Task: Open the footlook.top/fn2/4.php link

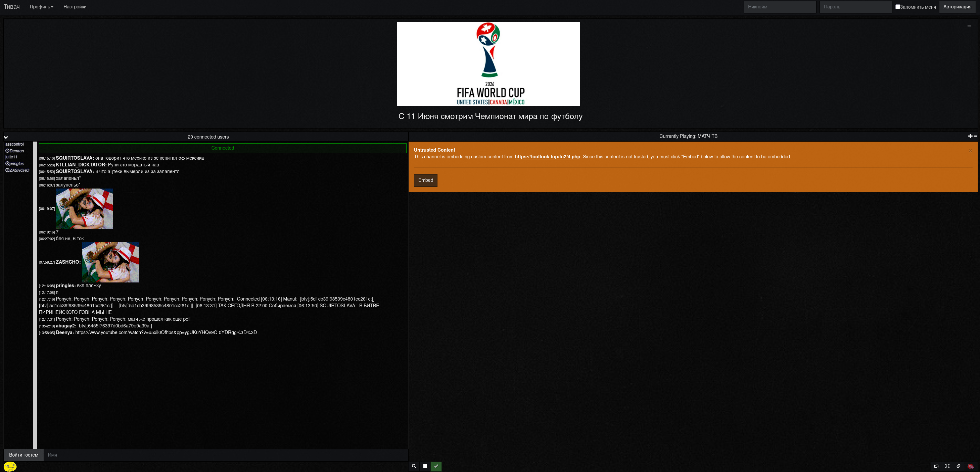Action: pyautogui.click(x=548, y=157)
